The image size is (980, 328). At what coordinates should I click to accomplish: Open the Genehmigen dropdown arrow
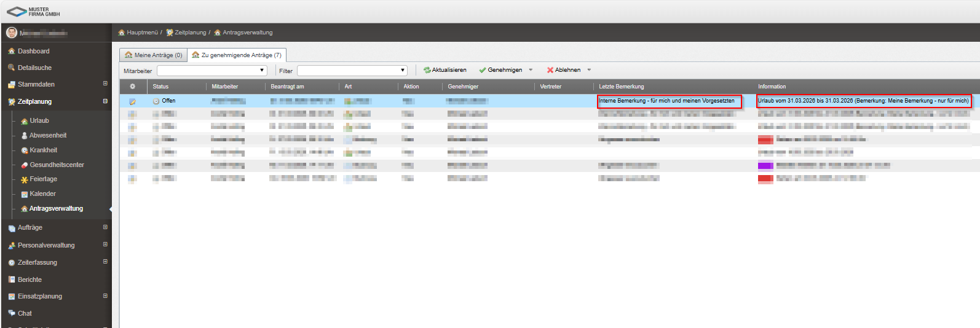click(531, 70)
